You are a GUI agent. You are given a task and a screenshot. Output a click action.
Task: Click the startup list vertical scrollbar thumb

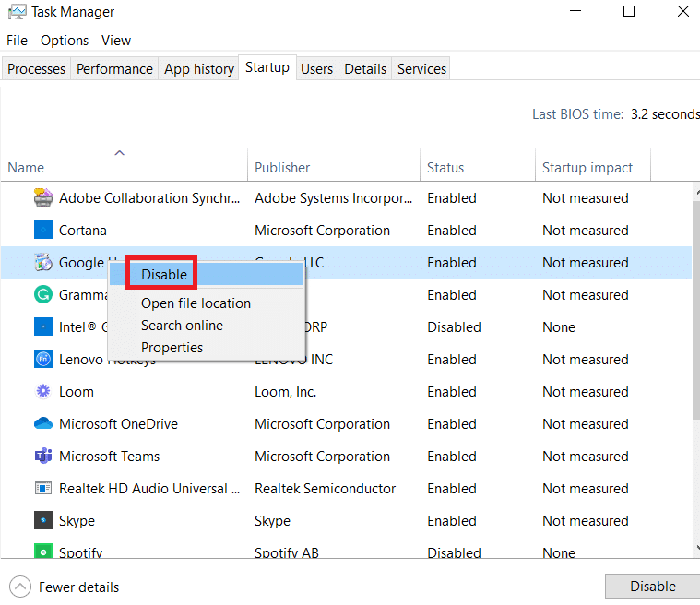(x=696, y=310)
